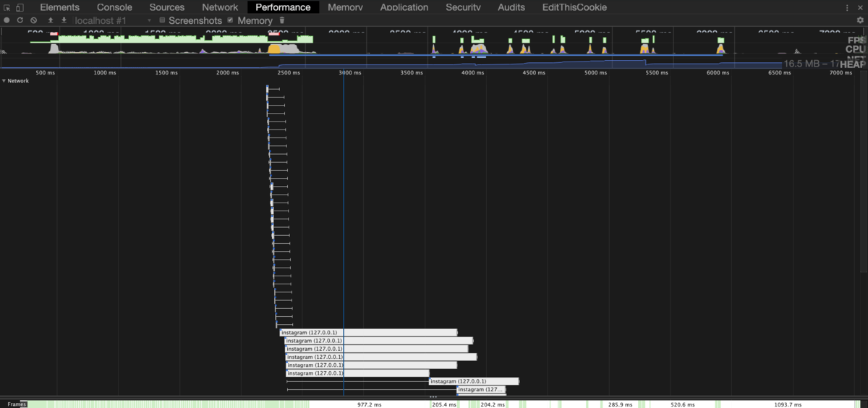
Task: Click the truncated instagram (127... request bar
Action: pos(481,389)
